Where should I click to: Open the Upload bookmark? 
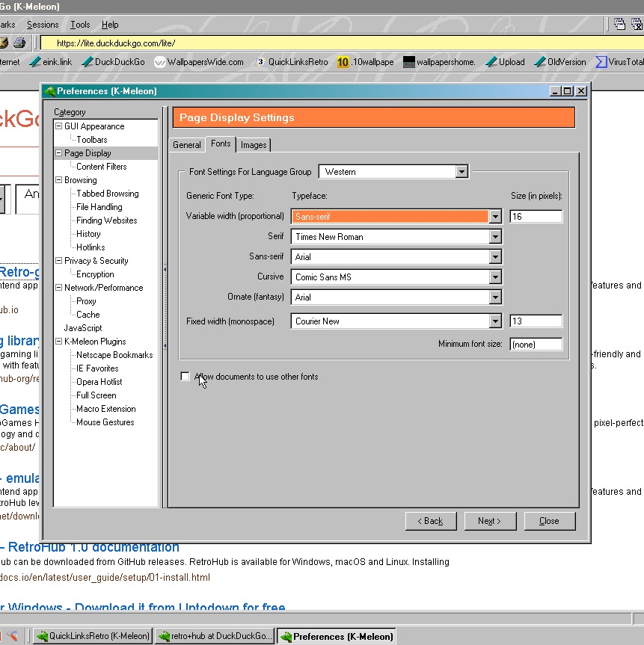tap(505, 62)
